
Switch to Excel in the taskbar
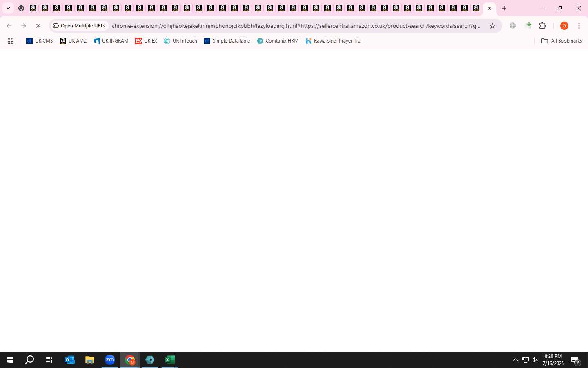pyautogui.click(x=170, y=360)
